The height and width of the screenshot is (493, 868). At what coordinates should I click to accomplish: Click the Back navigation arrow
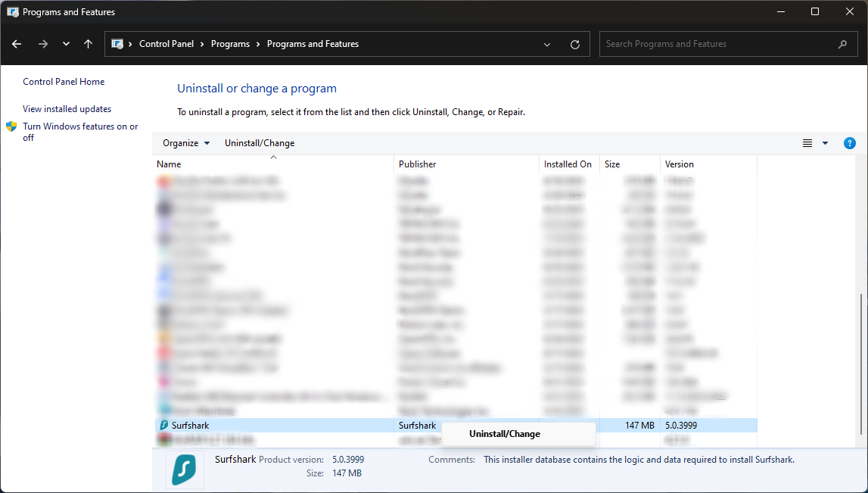coord(17,44)
